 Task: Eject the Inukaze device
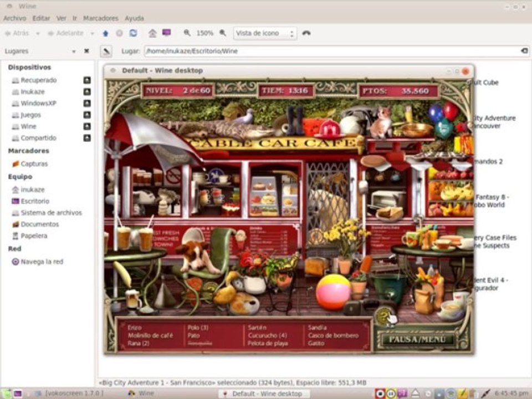click(87, 91)
